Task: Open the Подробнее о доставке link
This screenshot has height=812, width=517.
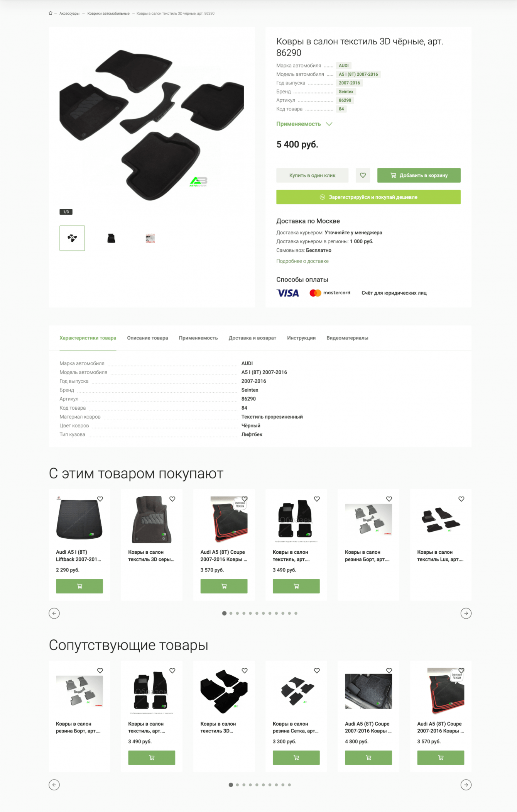Action: (302, 261)
